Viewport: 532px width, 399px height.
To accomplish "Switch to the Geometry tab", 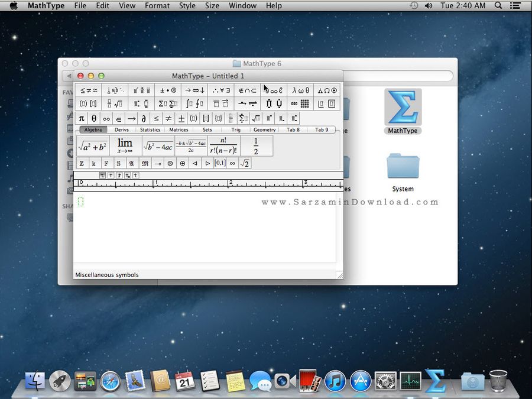I will 264,129.
